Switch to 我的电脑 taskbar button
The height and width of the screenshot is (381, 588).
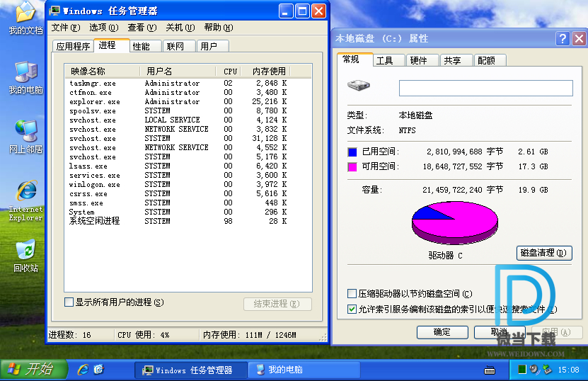pyautogui.click(x=304, y=370)
